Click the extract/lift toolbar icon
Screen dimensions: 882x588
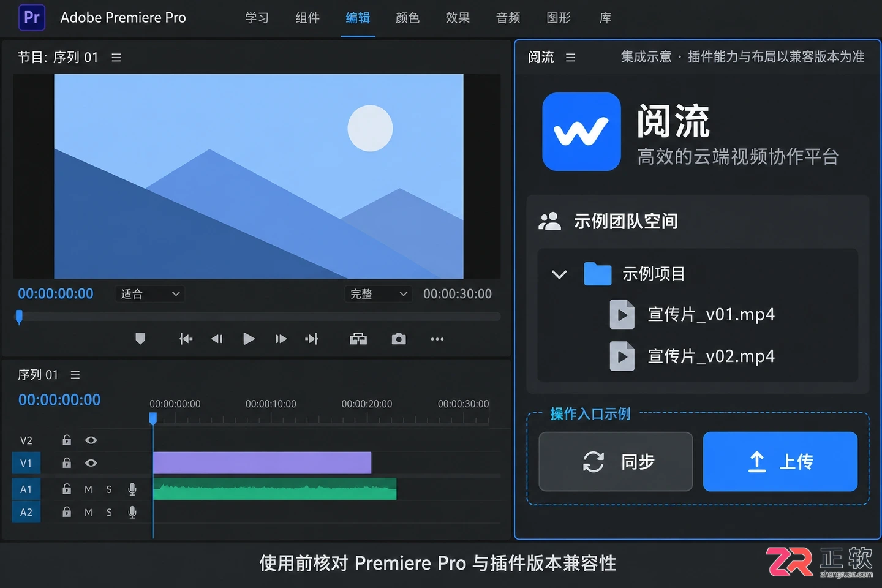[x=358, y=339]
